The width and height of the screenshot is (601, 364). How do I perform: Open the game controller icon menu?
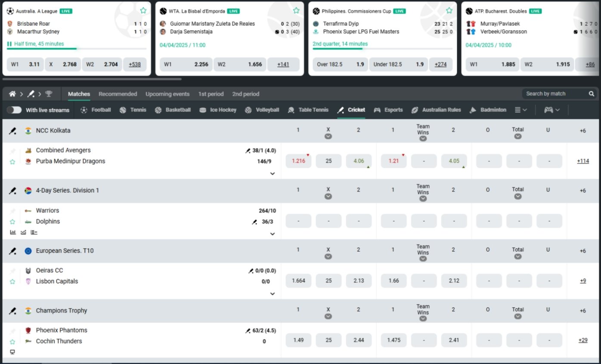click(x=551, y=110)
